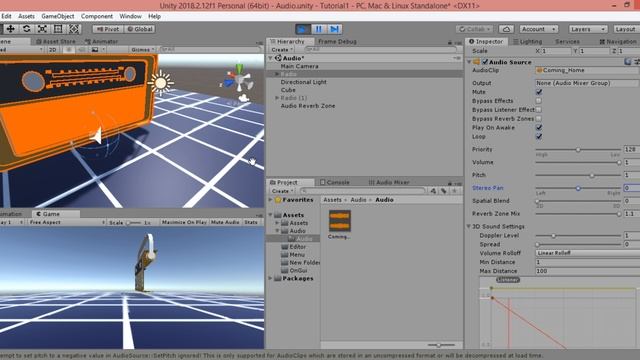Open Volume Rolloff dropdown

pyautogui.click(x=587, y=253)
